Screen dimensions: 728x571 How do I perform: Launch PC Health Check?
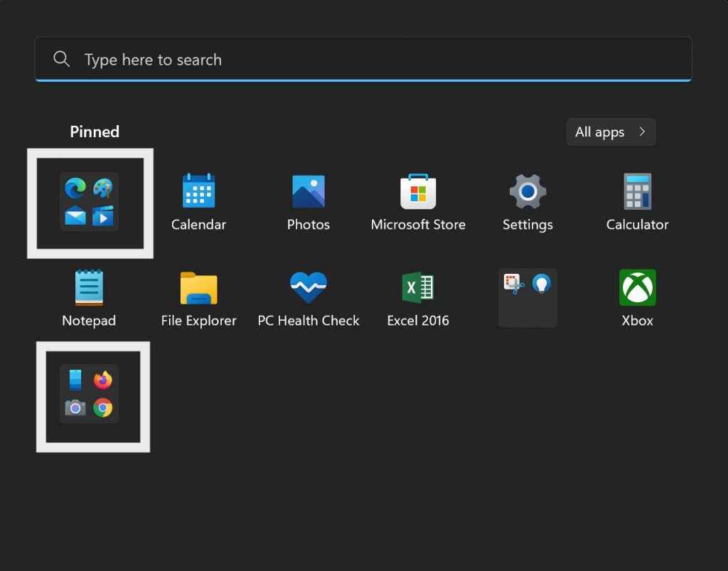[x=308, y=288]
